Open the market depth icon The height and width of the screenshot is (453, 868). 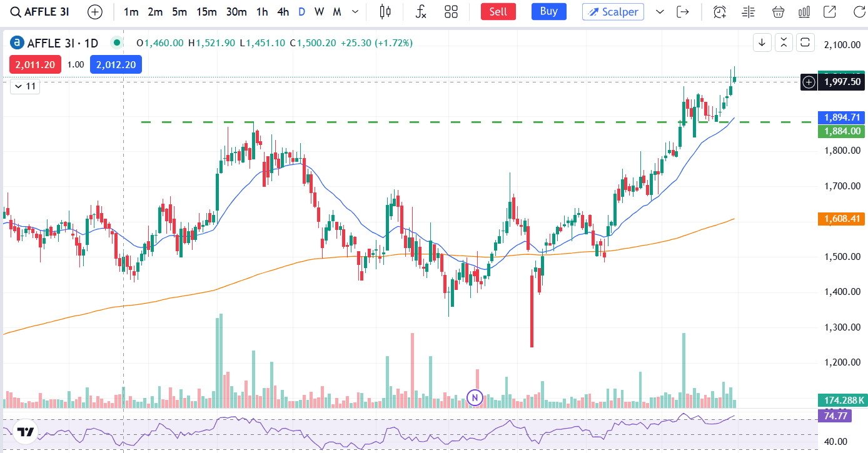748,11
